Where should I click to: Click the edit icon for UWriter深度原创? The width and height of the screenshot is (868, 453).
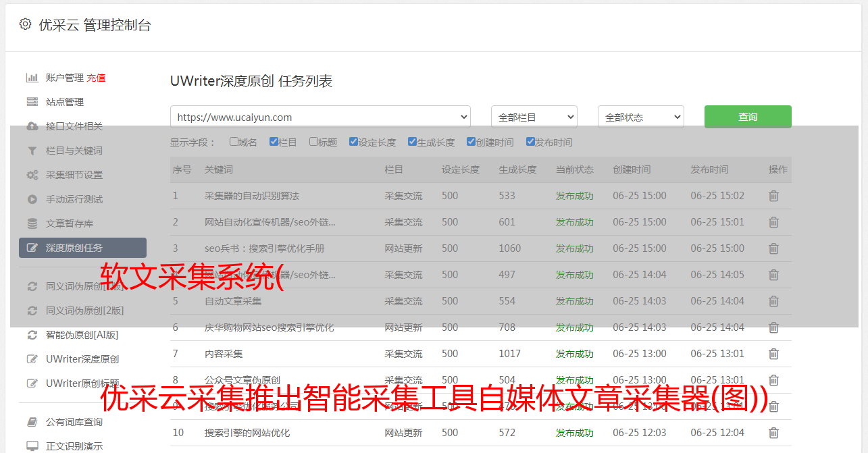[x=32, y=359]
